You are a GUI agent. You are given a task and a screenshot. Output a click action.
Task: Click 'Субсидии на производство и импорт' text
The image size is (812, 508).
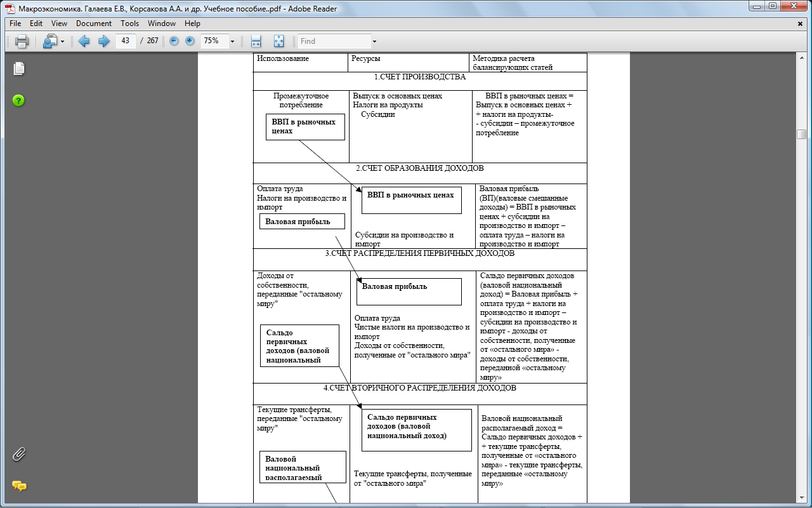[x=405, y=239]
